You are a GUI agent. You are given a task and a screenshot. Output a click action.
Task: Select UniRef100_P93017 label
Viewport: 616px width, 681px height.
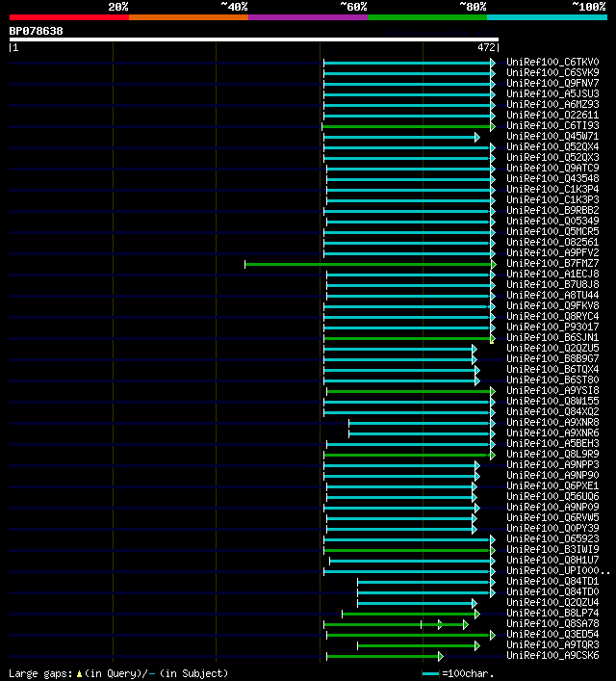pos(552,327)
